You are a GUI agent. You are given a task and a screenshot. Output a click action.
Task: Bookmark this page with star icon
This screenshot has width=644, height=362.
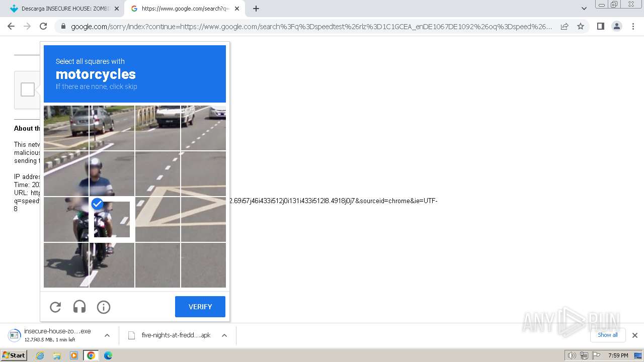click(581, 26)
